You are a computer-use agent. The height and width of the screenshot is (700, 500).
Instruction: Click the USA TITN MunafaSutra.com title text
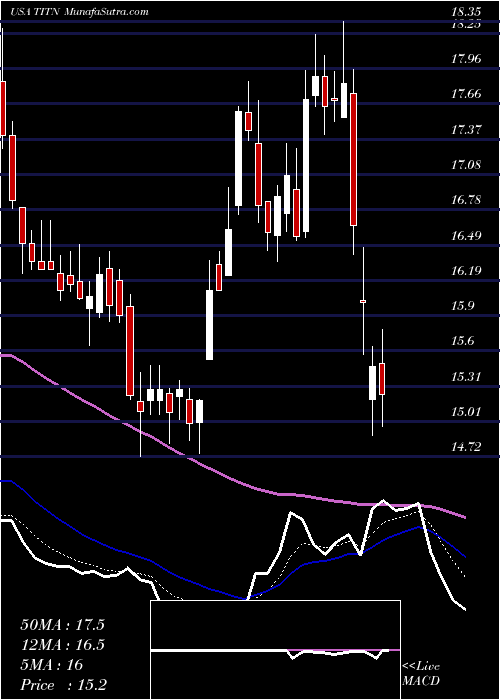tap(81, 12)
